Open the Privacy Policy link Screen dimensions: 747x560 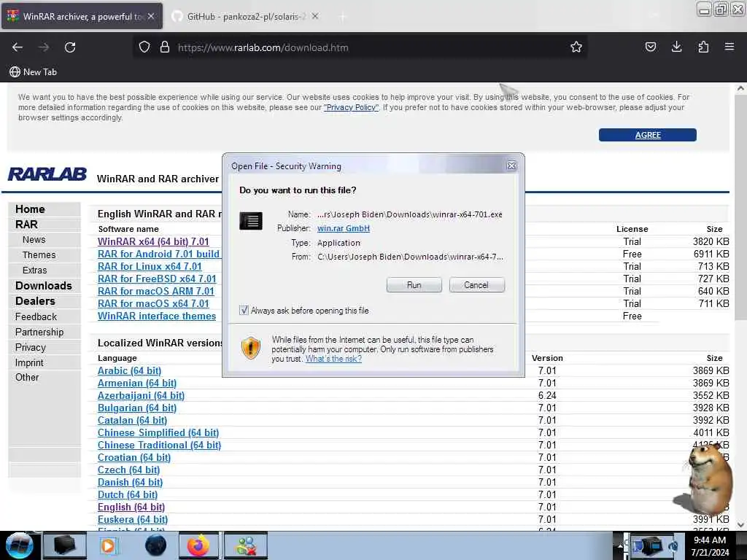click(351, 107)
